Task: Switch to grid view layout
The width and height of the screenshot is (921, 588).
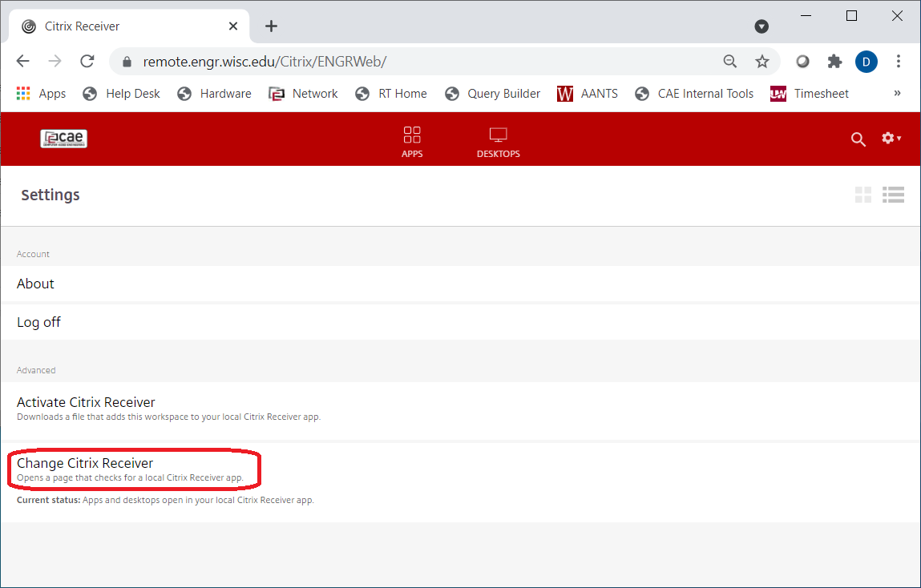Action: point(862,195)
